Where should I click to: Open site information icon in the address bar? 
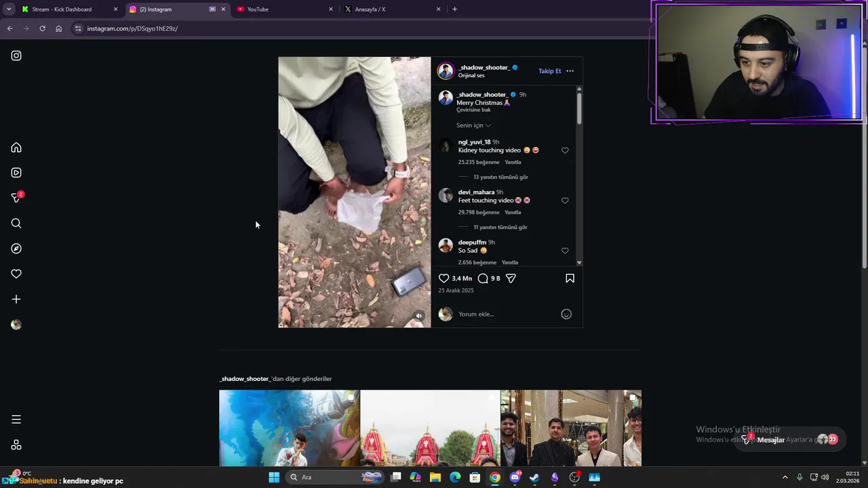tap(78, 28)
